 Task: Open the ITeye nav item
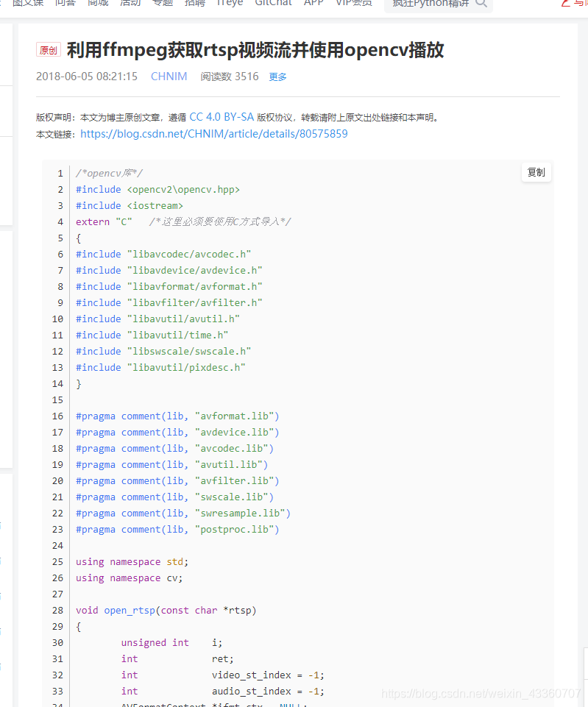pyautogui.click(x=230, y=3)
